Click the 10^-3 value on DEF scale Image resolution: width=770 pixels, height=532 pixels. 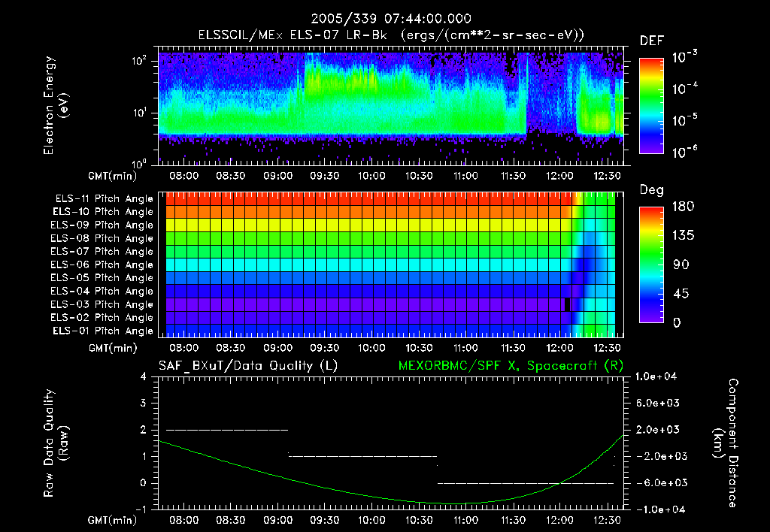pyautogui.click(x=684, y=56)
